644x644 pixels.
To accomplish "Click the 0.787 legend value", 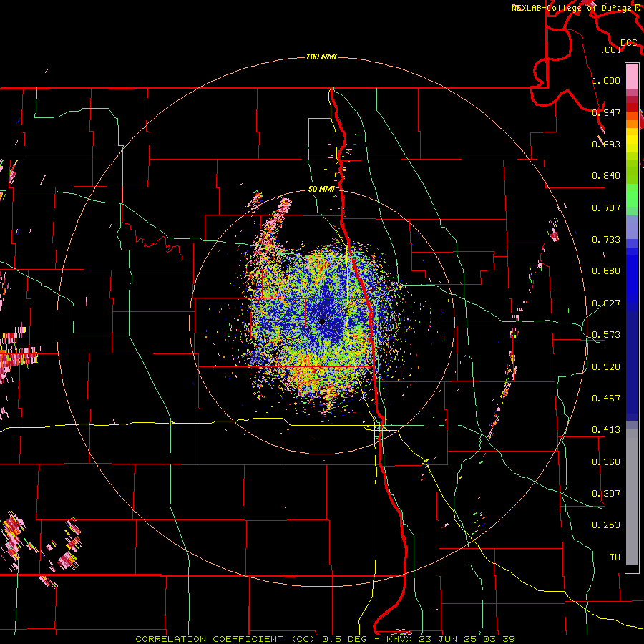I will (606, 208).
